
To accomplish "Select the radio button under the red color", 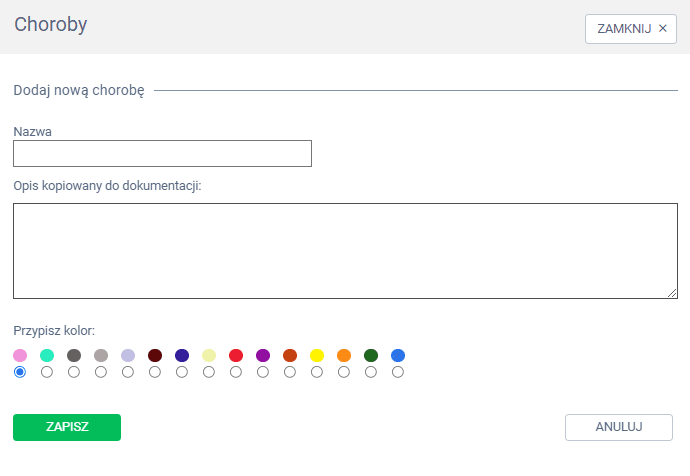I will coord(236,372).
